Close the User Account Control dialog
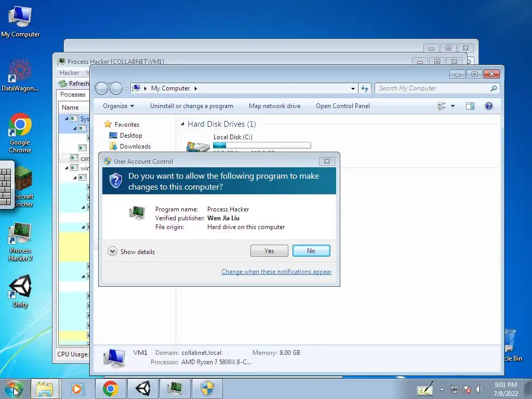This screenshot has width=532, height=399. click(x=327, y=162)
